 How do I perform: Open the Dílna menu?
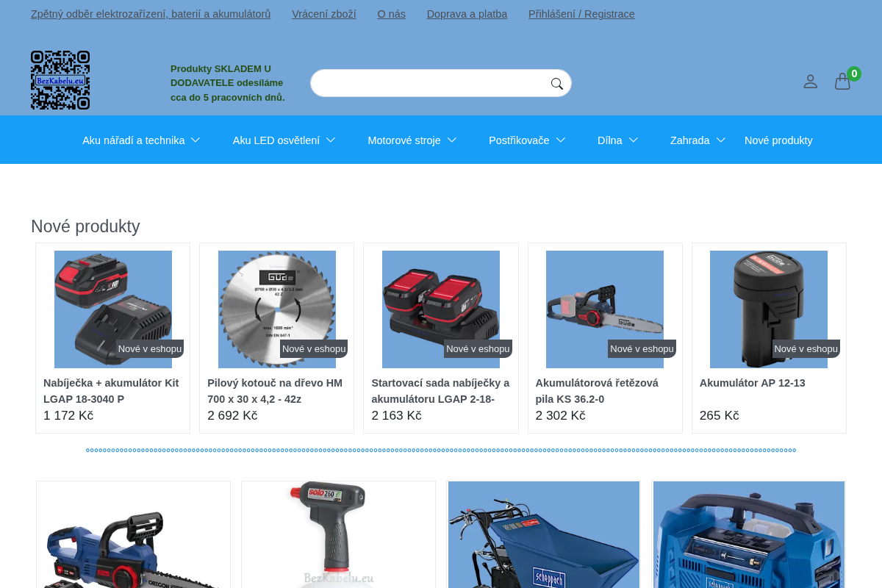(610, 140)
